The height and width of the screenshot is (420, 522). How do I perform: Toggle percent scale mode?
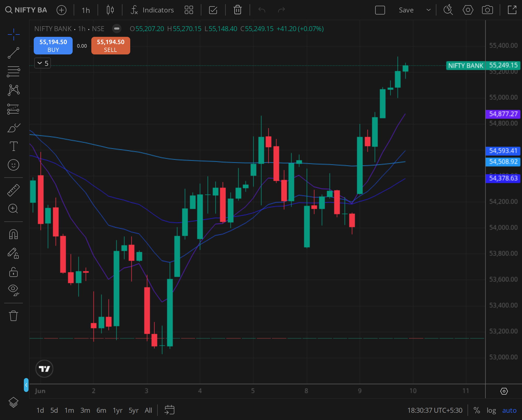477,410
